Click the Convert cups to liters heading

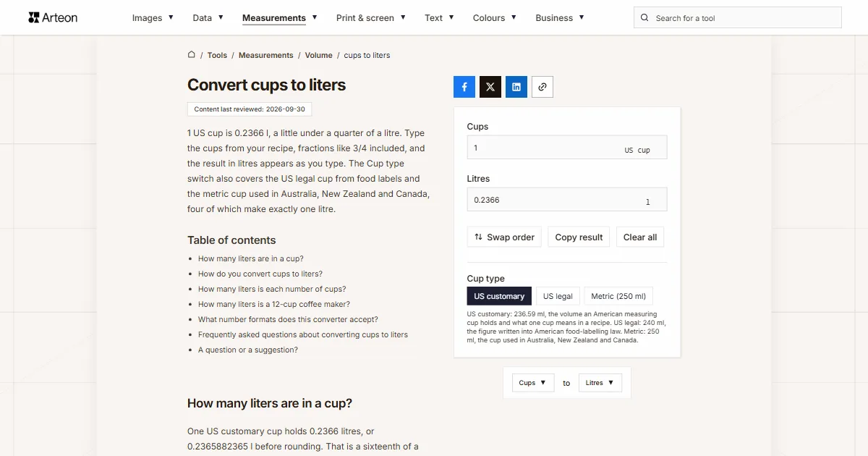(267, 85)
